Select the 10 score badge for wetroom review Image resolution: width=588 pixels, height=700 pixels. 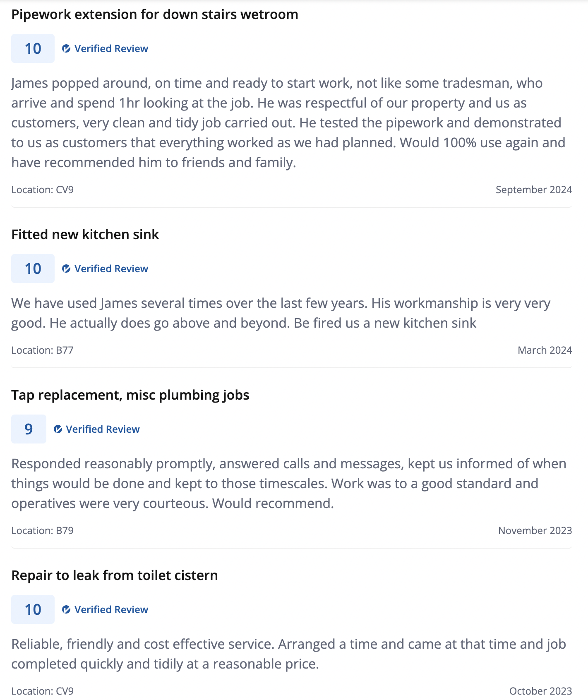pyautogui.click(x=33, y=48)
